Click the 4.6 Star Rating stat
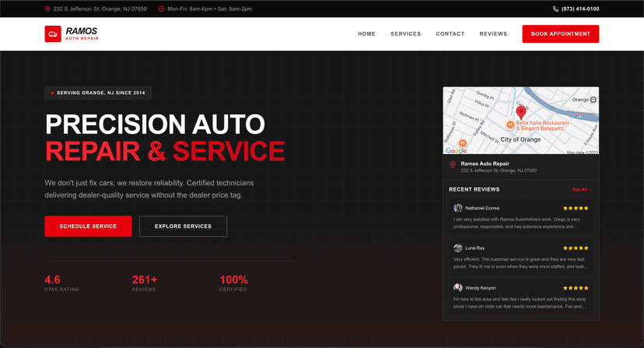644x348 pixels. [61, 283]
